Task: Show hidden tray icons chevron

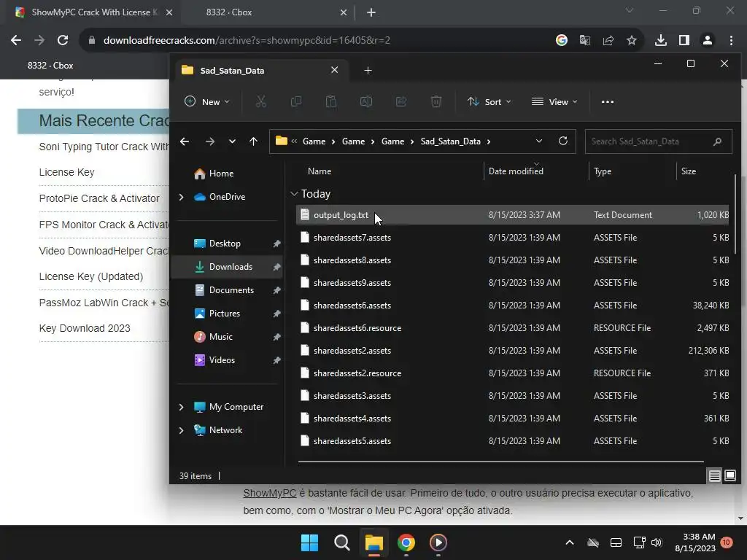Action: [569, 542]
